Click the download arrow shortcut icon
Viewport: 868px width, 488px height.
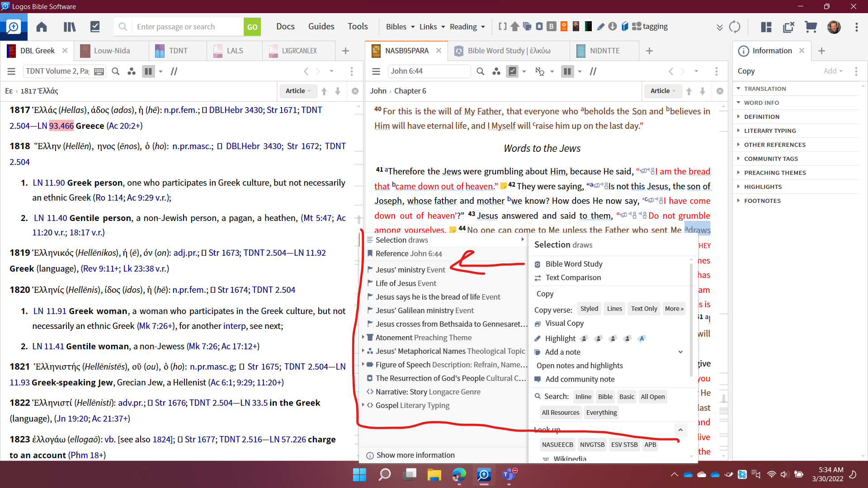(613, 26)
